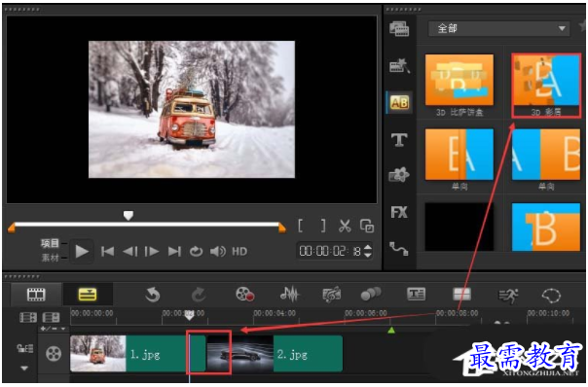Toggle HD preview mode
588x387 pixels.
pos(239,252)
